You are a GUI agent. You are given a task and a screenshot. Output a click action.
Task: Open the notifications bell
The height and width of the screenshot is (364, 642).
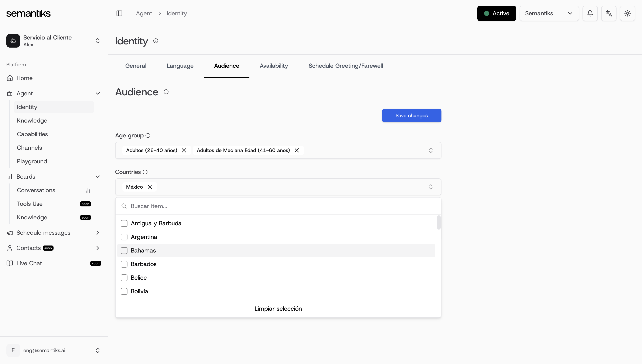coord(590,13)
